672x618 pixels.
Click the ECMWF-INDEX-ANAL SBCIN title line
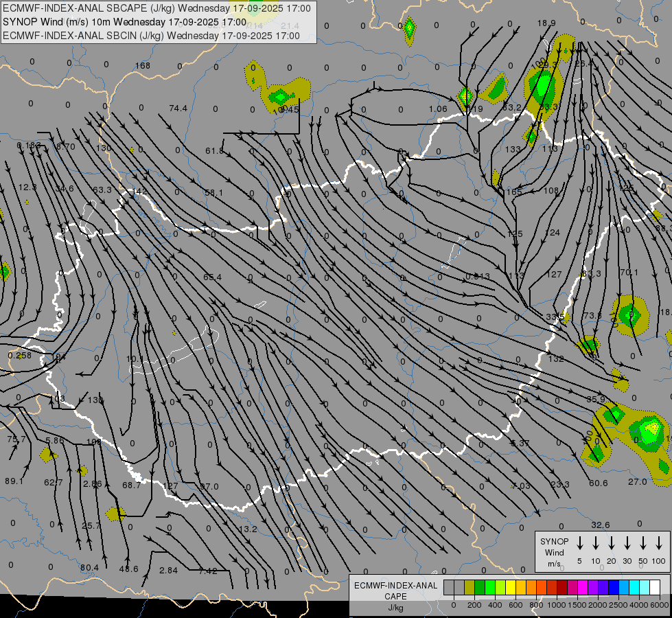(x=151, y=35)
